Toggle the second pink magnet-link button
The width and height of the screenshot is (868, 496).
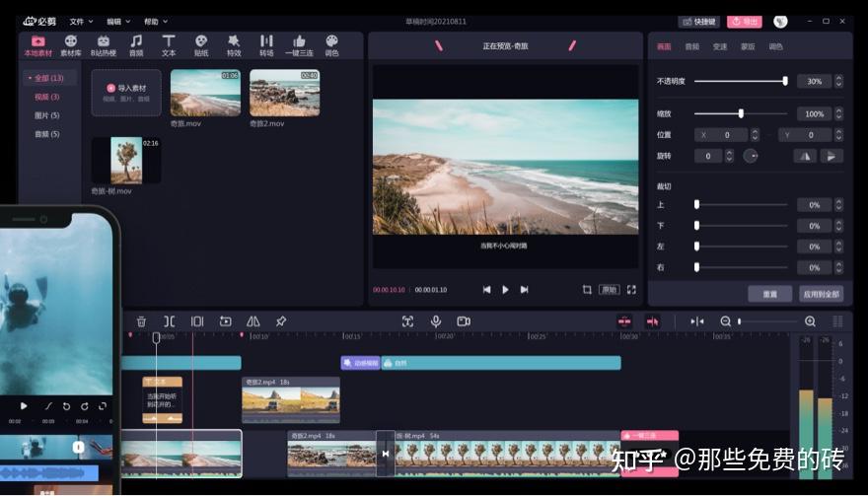click(653, 321)
